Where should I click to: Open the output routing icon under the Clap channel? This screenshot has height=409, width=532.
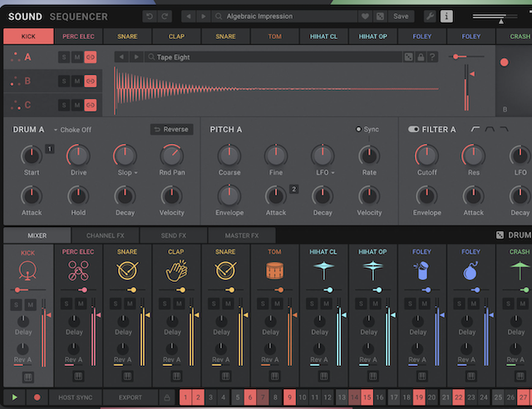(x=176, y=376)
